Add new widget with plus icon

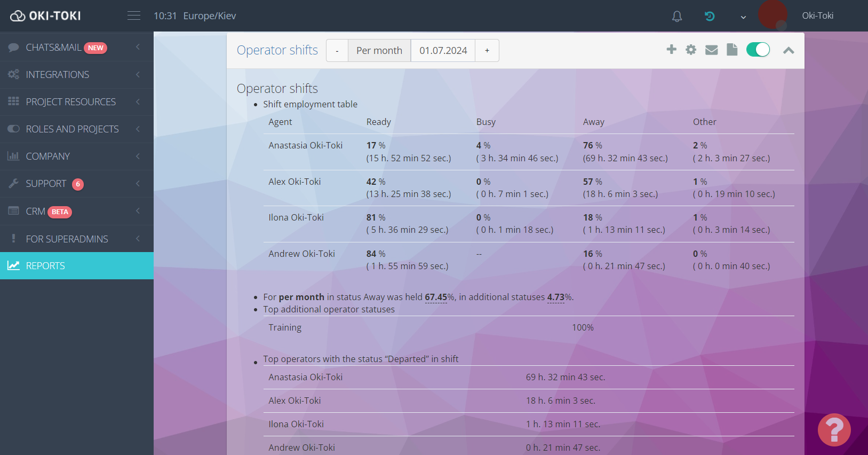click(671, 50)
